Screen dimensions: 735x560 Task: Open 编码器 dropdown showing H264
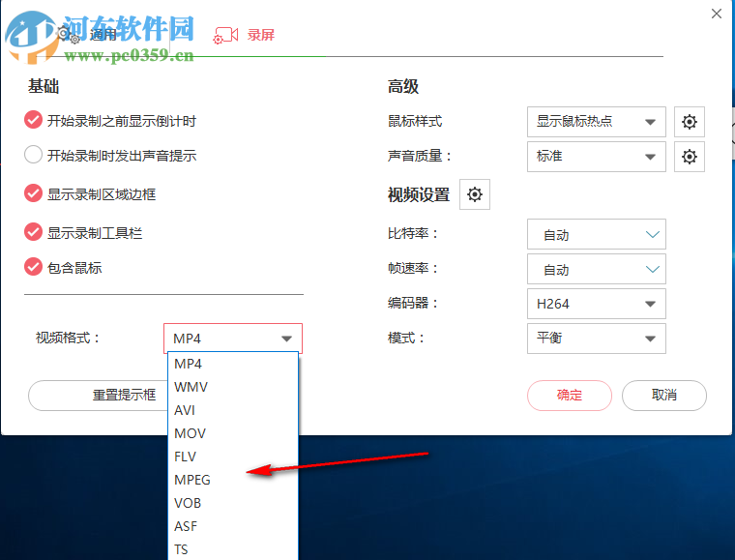(x=597, y=304)
